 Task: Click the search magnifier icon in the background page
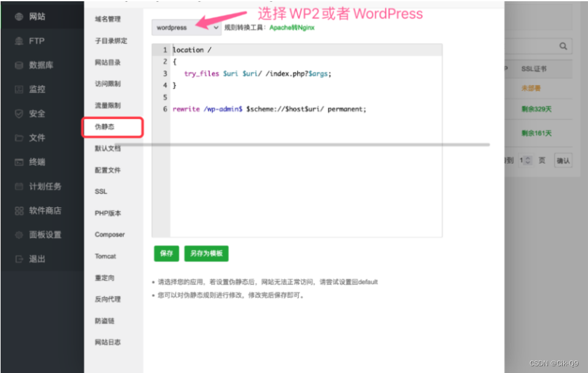(x=563, y=46)
